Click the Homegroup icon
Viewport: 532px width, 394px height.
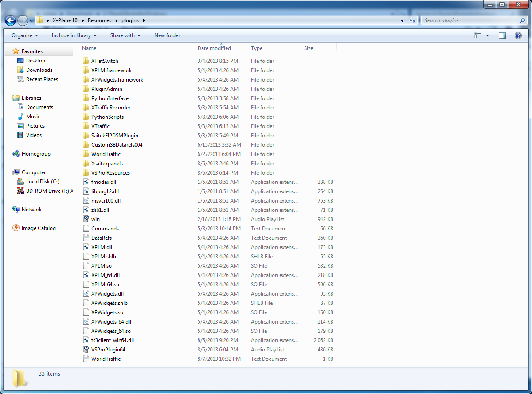pos(16,154)
